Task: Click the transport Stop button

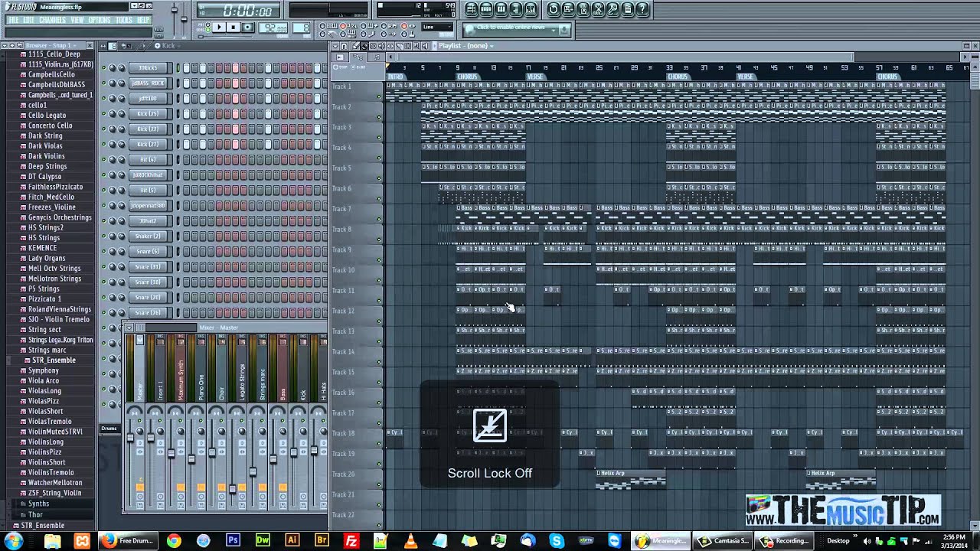Action: [x=234, y=28]
